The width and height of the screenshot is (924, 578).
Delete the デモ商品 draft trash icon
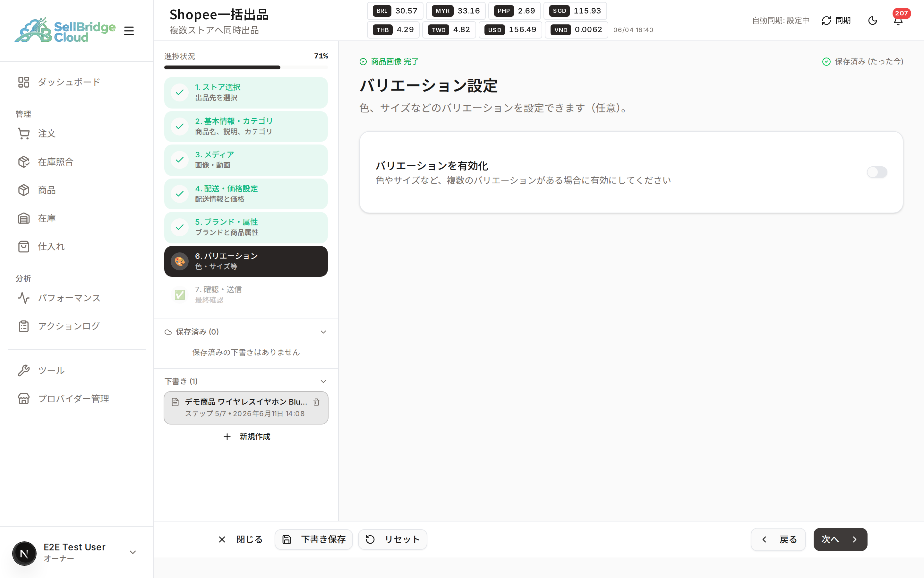click(x=316, y=402)
